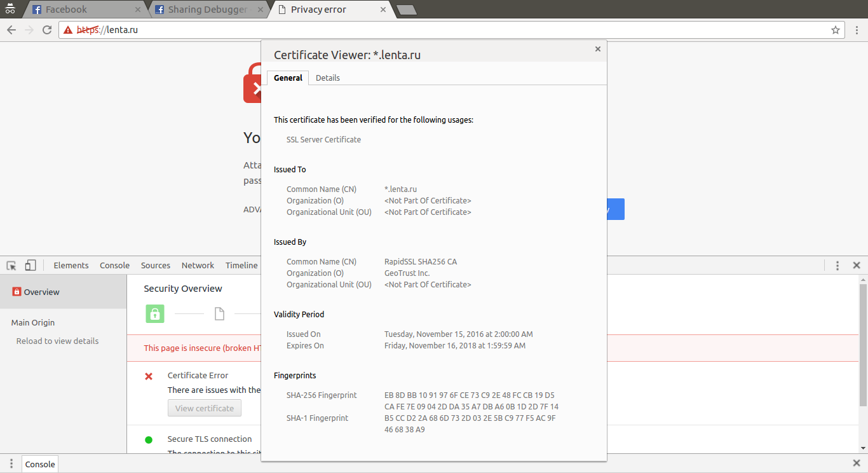Click Reload to view details entry
This screenshot has width=868, height=473.
coord(57,341)
